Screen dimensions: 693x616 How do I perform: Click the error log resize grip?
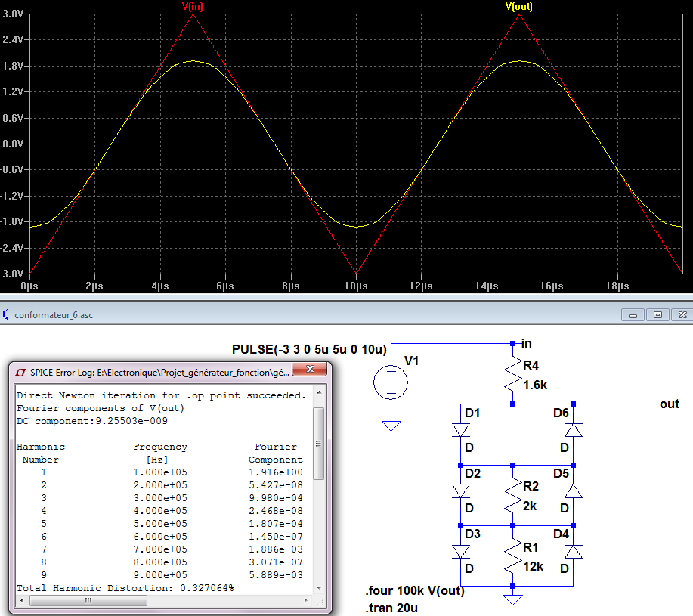[320, 602]
